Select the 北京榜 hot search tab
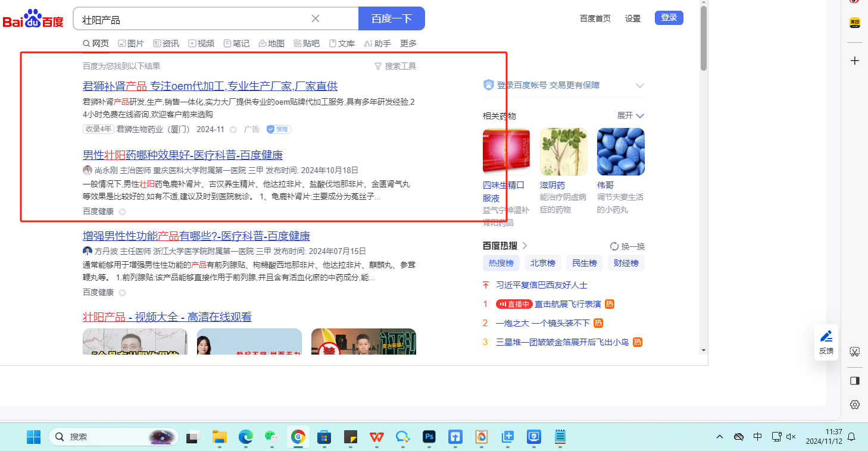The height and width of the screenshot is (451, 868). [543, 263]
